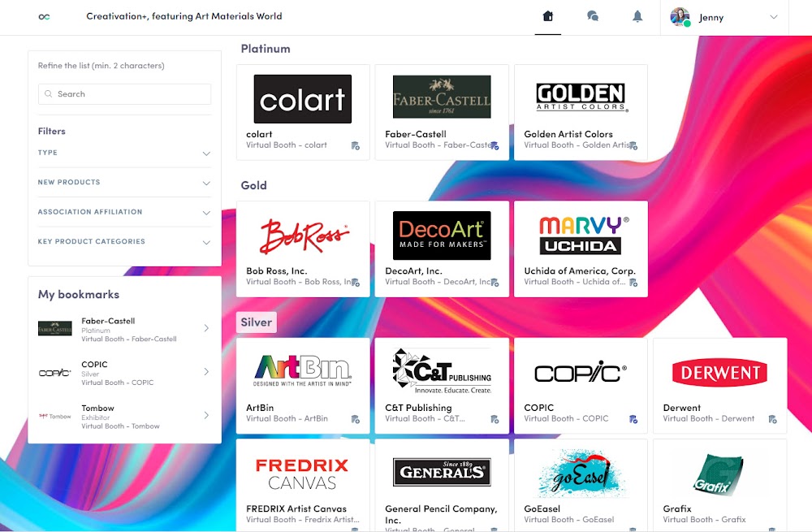Screen dimensions: 812x532
Task: Click the Derwent red logo
Action: (x=719, y=372)
